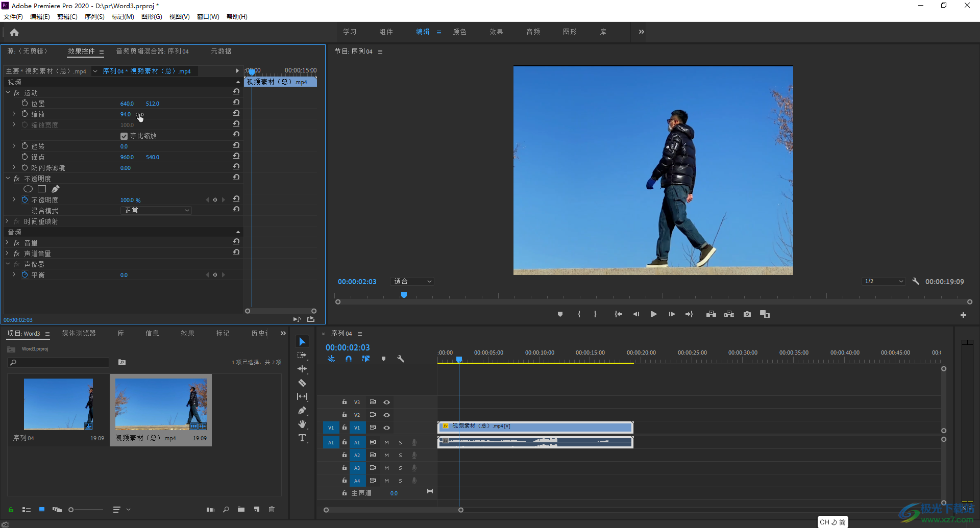Click Mark Out bracket button
Screen dimensions: 980x528
pos(595,314)
